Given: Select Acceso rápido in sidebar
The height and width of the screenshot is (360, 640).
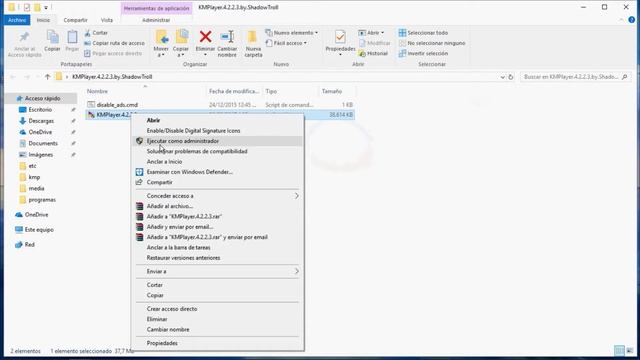Looking at the screenshot, I should click(x=41, y=98).
